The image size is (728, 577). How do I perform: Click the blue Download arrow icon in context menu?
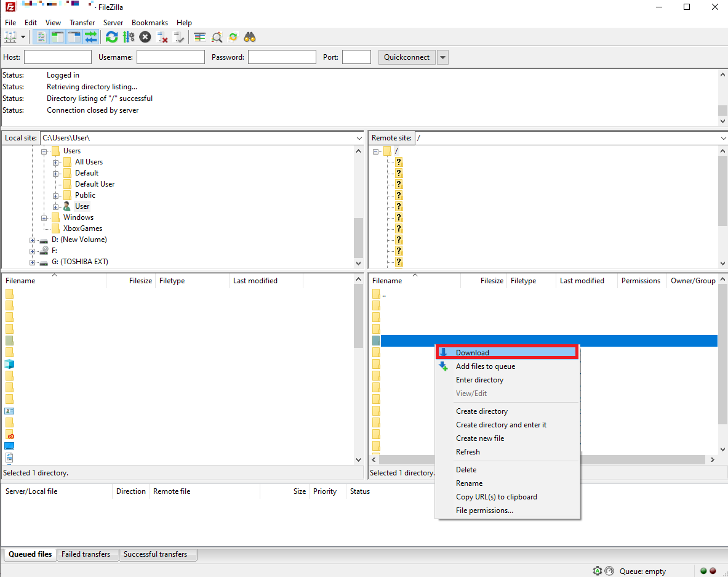click(444, 352)
